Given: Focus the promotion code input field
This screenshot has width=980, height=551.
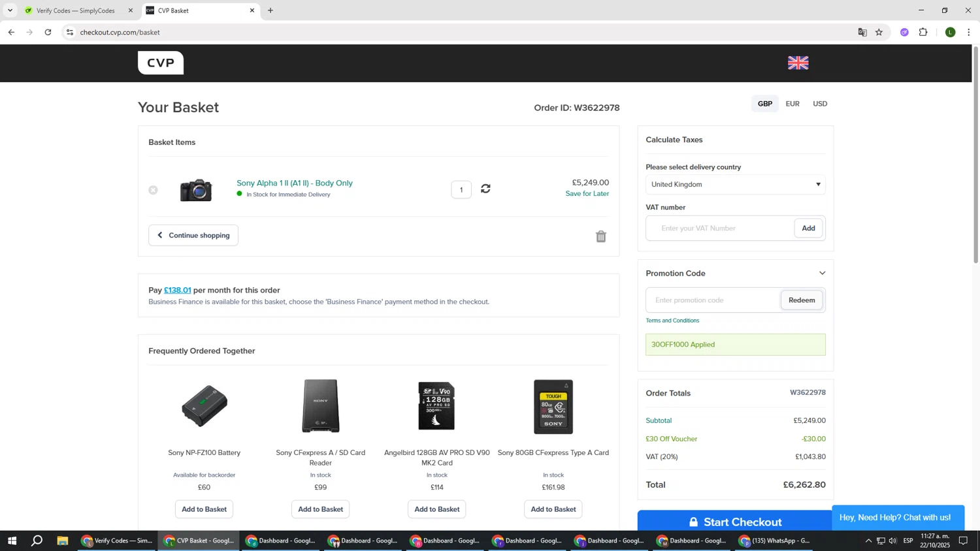Looking at the screenshot, I should pos(713,300).
